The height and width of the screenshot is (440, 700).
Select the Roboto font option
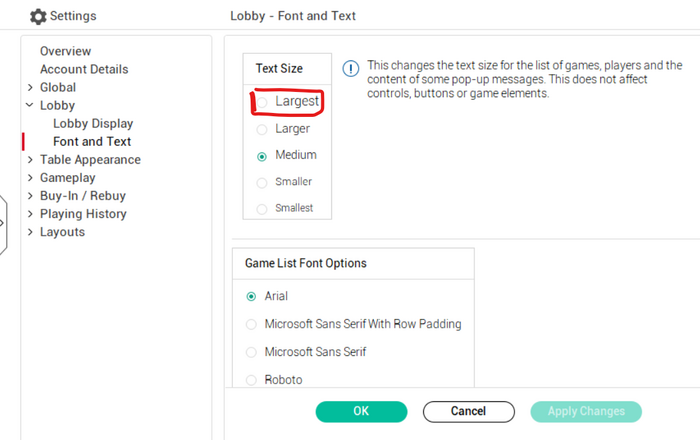(252, 380)
